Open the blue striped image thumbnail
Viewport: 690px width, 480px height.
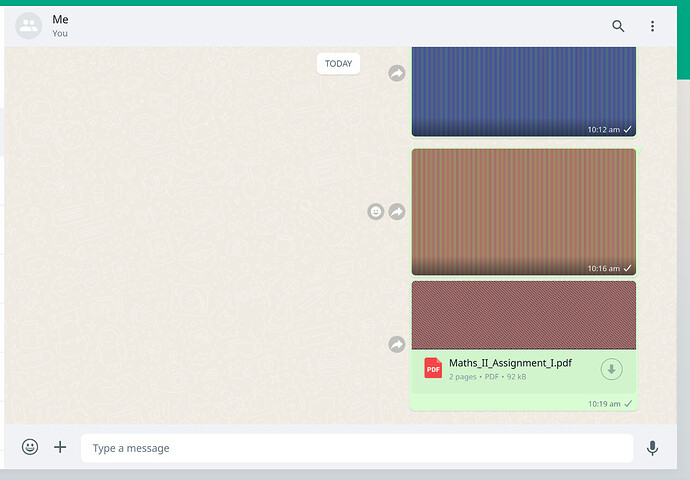pyautogui.click(x=524, y=92)
